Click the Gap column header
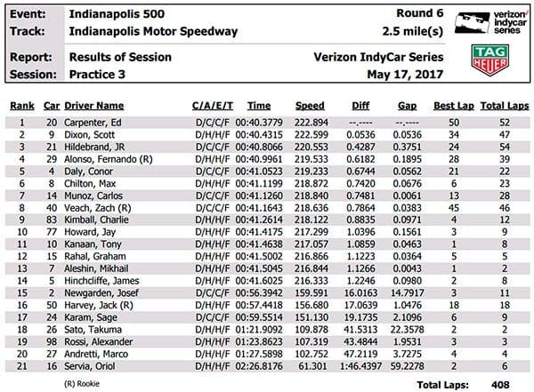Image resolution: width=534 pixels, height=392 pixels. pyautogui.click(x=408, y=106)
